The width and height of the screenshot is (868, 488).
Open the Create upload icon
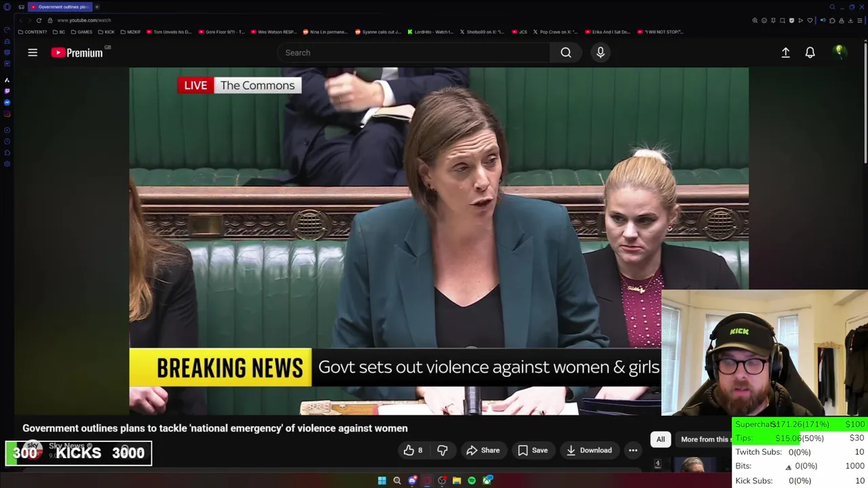coord(785,52)
